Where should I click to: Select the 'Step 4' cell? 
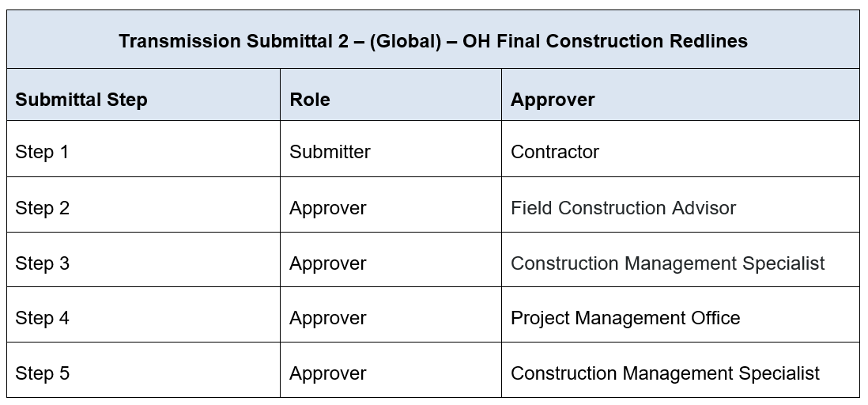(42, 318)
